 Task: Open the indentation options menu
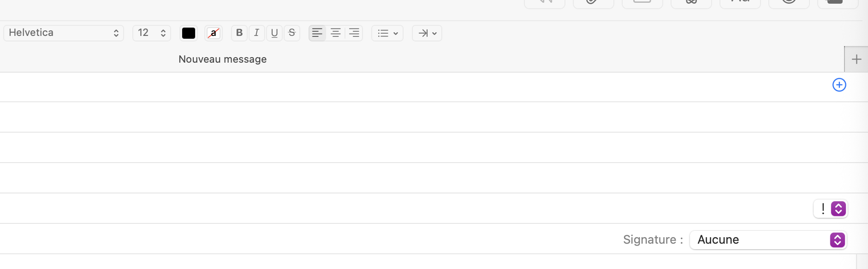427,33
